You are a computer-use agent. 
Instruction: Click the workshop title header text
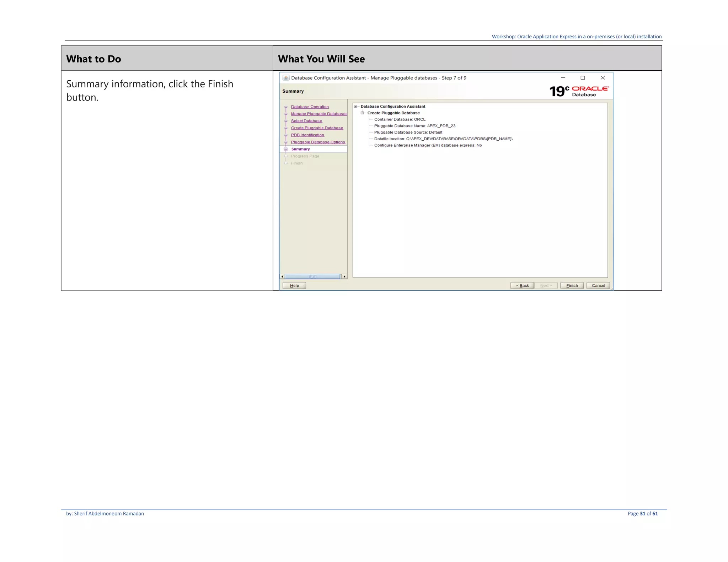[x=577, y=37]
